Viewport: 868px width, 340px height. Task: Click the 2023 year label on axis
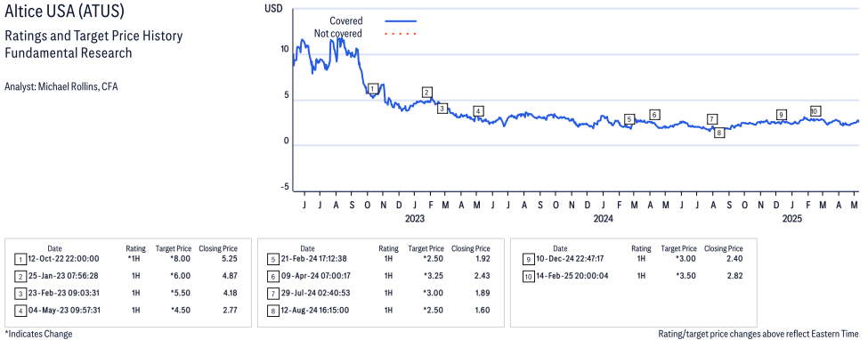[414, 219]
